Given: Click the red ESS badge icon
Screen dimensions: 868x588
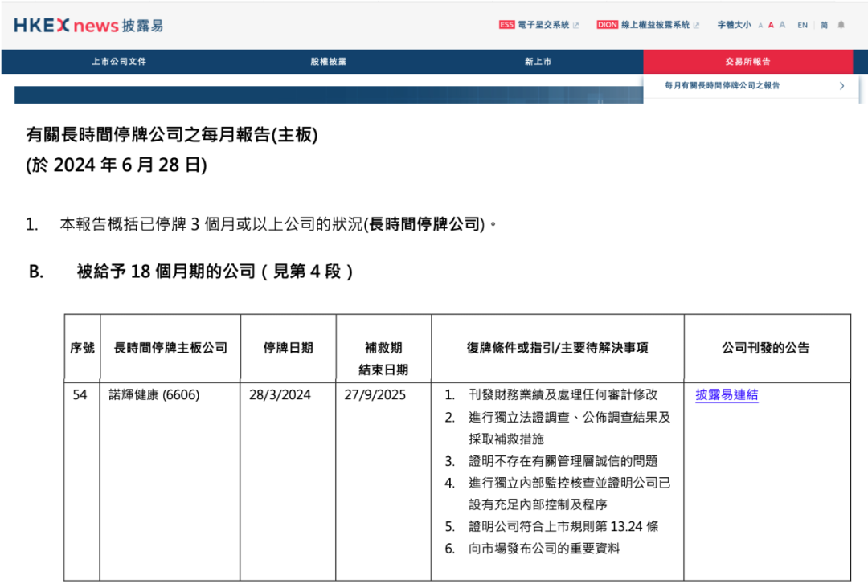Looking at the screenshot, I should 506,25.
